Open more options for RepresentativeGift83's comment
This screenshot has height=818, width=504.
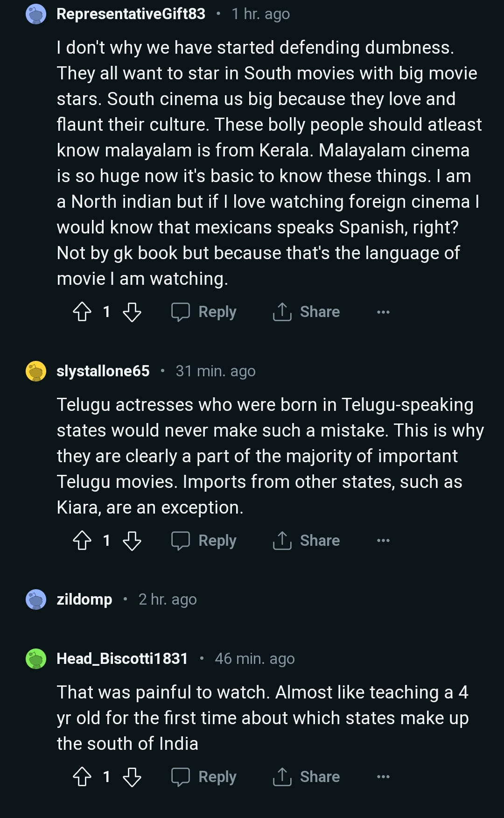[383, 312]
